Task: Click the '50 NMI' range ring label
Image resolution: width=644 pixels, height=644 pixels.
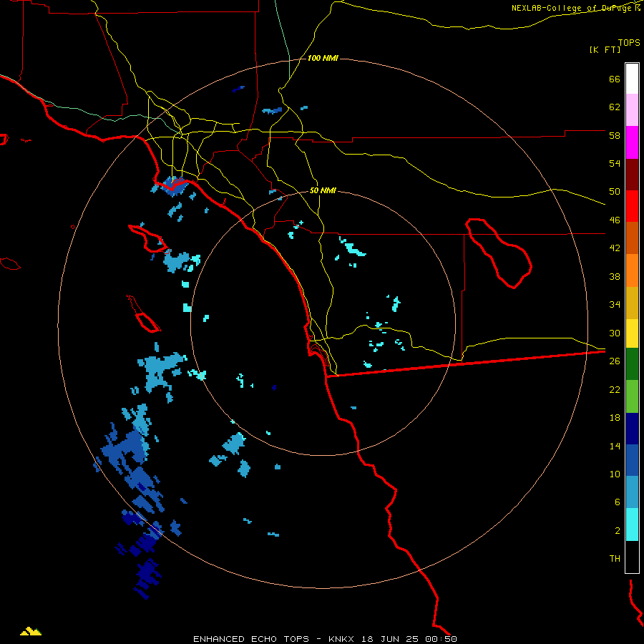Action: (323, 190)
